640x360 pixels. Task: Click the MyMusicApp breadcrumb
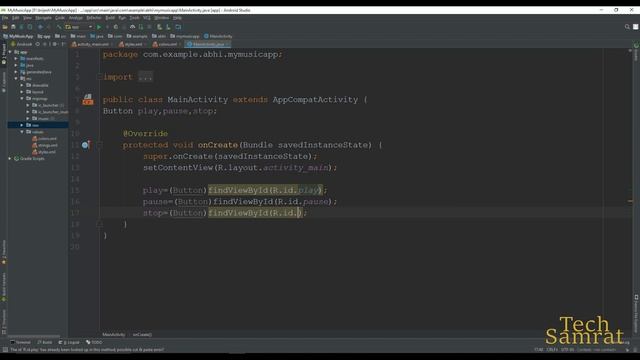pyautogui.click(x=18, y=36)
